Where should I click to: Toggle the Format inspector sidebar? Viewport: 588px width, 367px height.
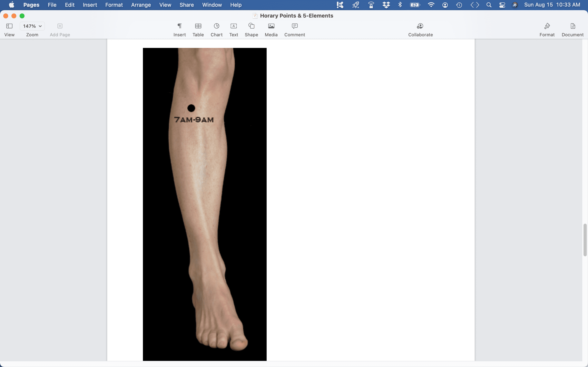coord(547,26)
